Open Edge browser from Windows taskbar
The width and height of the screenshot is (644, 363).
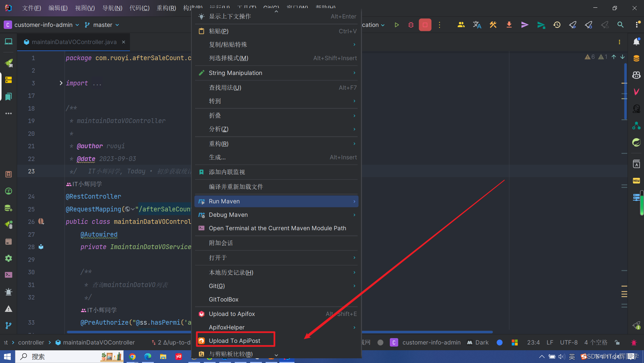[x=148, y=357]
